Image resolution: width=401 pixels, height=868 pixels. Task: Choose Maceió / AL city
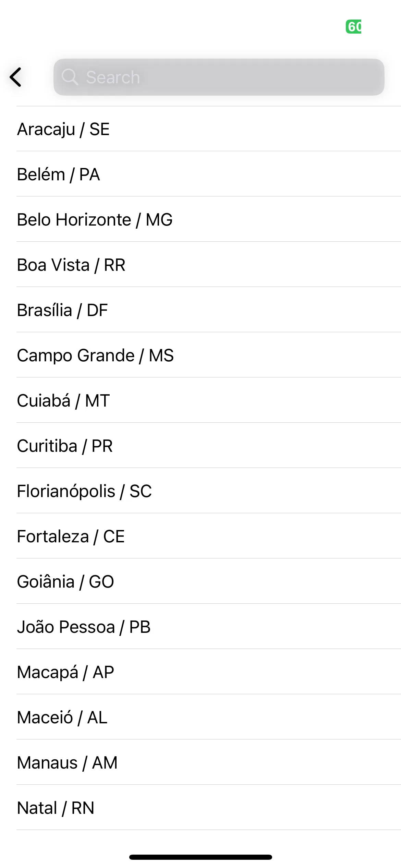coord(209,717)
